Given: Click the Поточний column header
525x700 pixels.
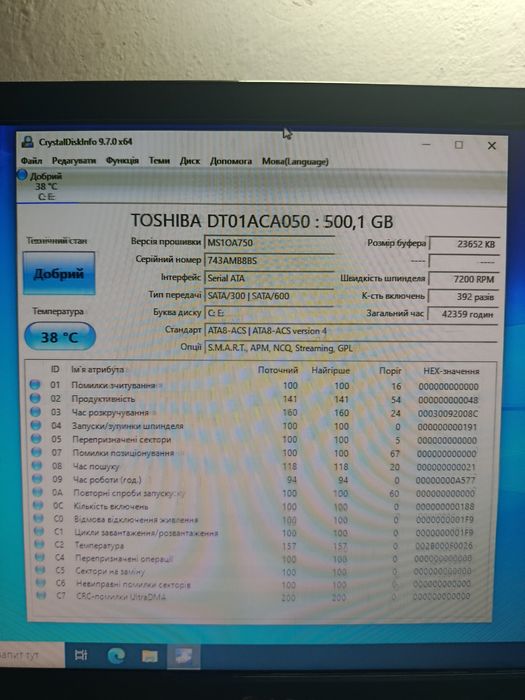Looking at the screenshot, I should pos(278,370).
